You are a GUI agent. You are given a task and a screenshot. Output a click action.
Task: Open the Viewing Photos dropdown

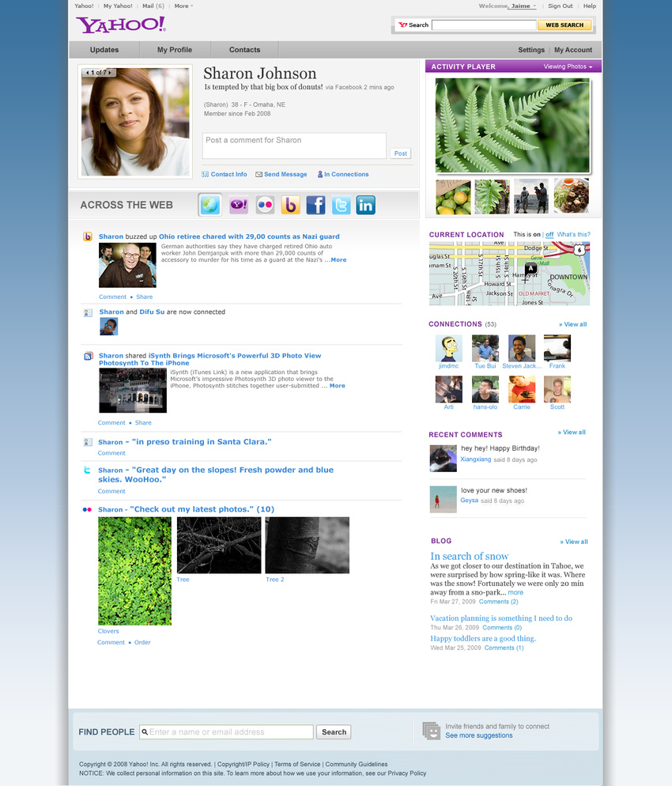tap(568, 66)
